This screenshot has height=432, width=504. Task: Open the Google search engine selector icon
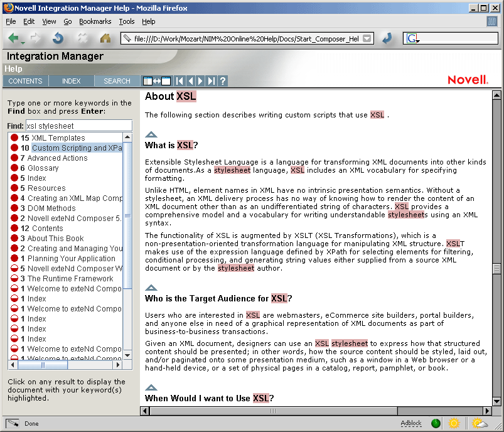coord(413,38)
